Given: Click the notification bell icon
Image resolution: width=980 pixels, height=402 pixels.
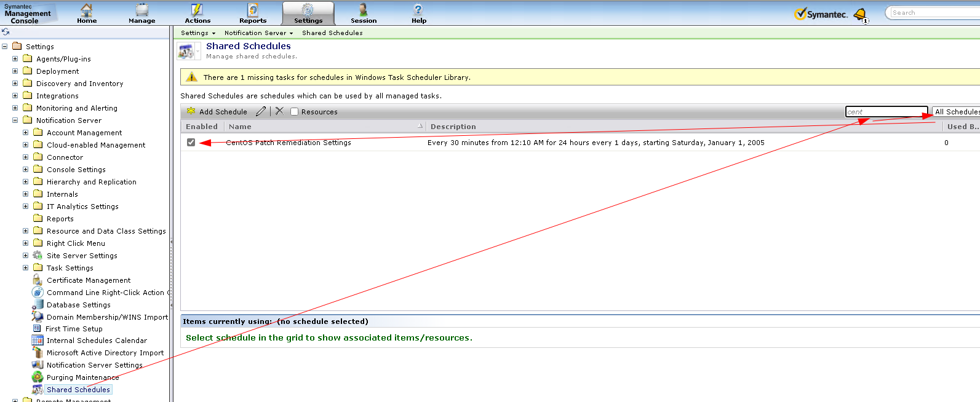Looking at the screenshot, I should 860,14.
